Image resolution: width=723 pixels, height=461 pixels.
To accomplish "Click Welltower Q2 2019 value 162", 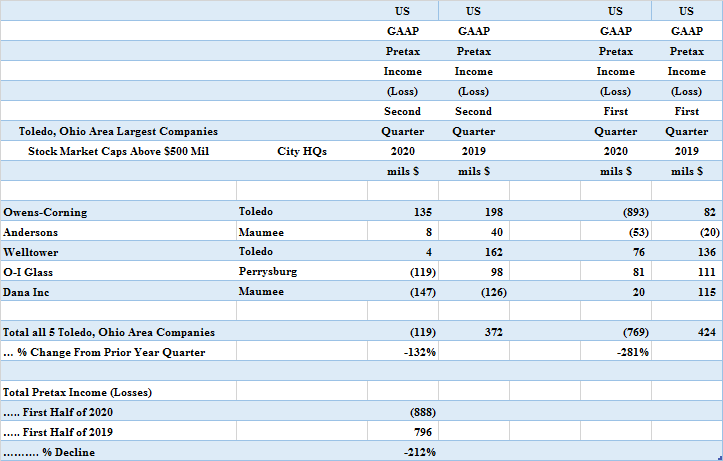I will [493, 253].
